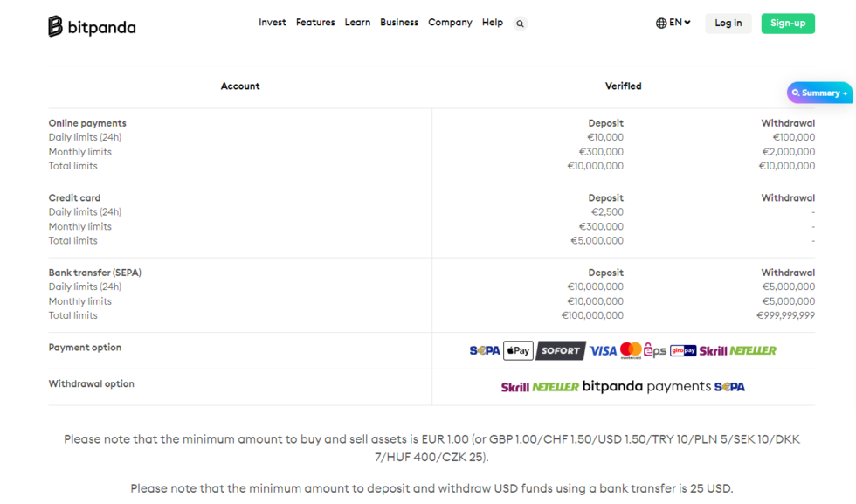
Task: Open the Learn menu
Action: click(357, 23)
